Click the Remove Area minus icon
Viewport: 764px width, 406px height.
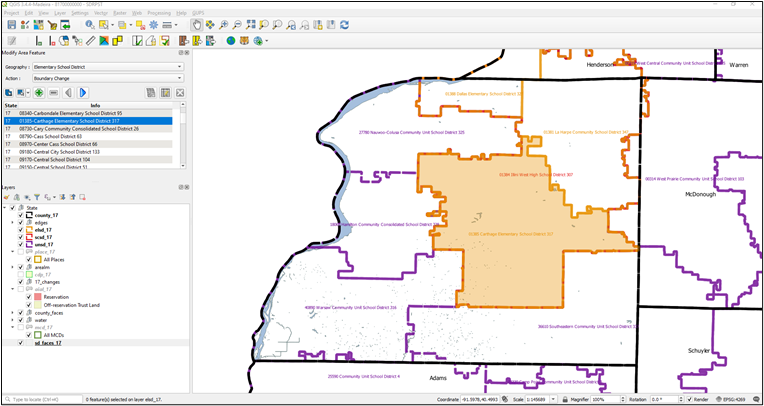tap(53, 92)
